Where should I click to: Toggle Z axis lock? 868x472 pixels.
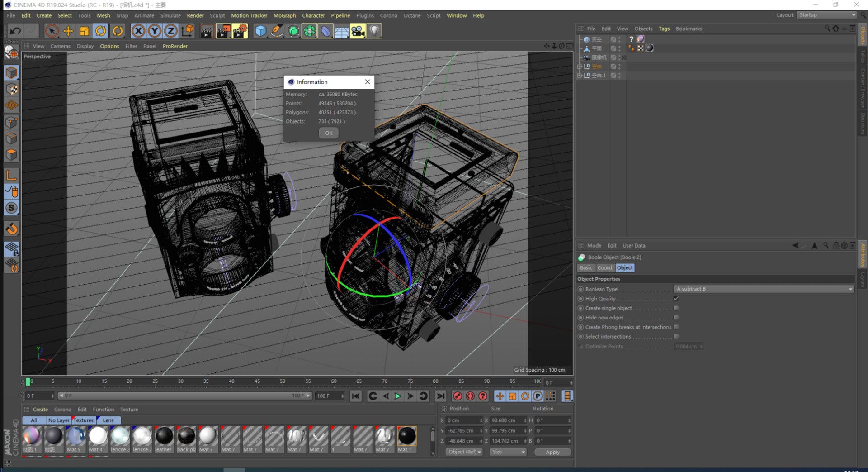coord(170,31)
